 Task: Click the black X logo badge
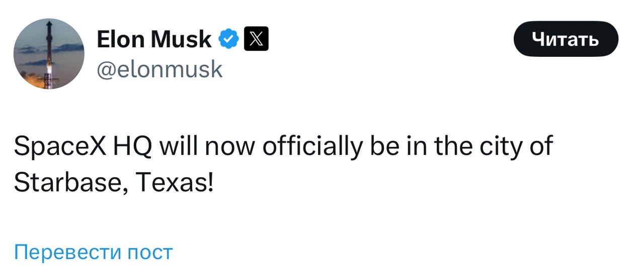[x=256, y=39]
